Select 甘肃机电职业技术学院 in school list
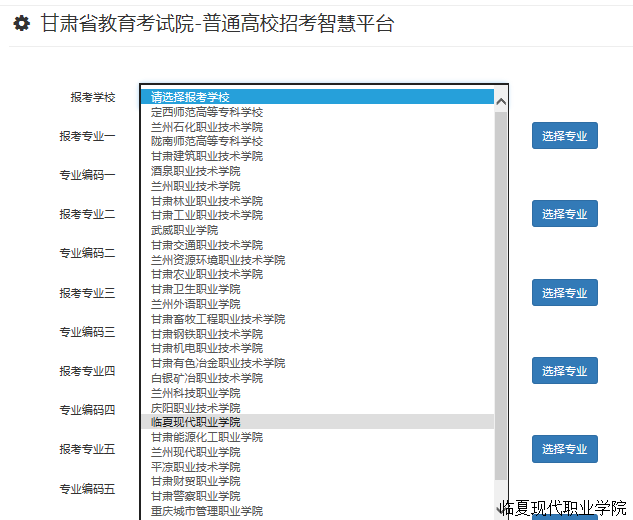The height and width of the screenshot is (520, 633). point(318,348)
